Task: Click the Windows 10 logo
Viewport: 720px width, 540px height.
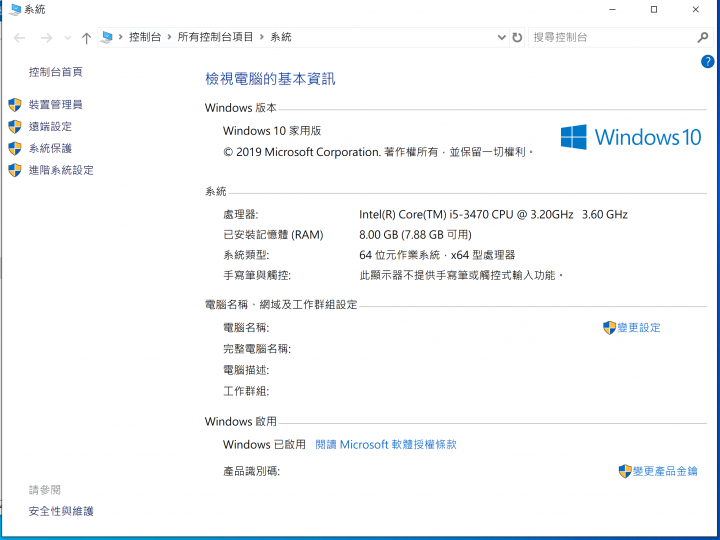Action: coord(631,137)
